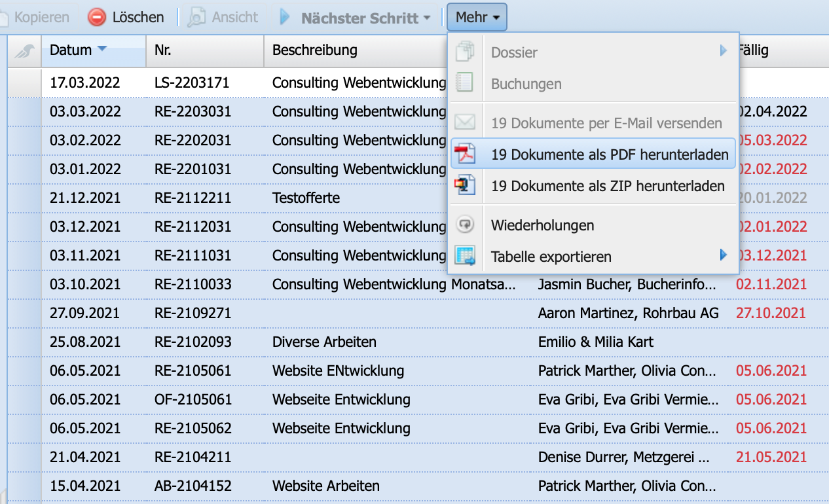Expand the Dossier submenu arrow

[724, 51]
